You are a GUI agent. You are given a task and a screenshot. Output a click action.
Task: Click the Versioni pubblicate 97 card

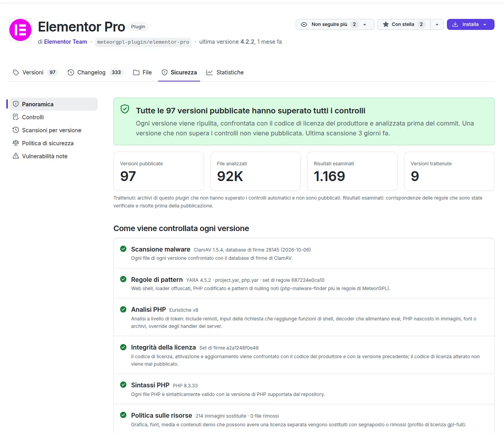click(159, 171)
